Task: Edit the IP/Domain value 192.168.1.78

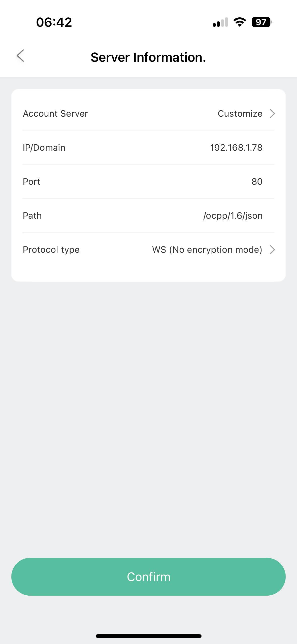Action: point(236,148)
